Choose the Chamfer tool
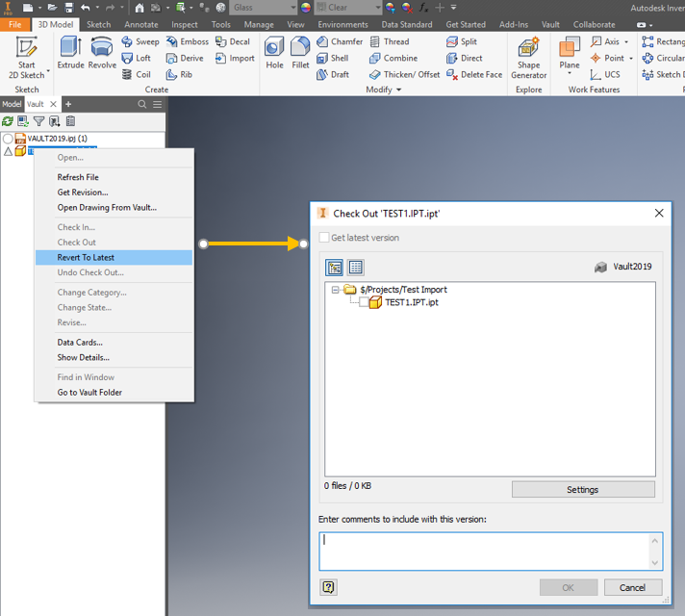 (x=340, y=41)
